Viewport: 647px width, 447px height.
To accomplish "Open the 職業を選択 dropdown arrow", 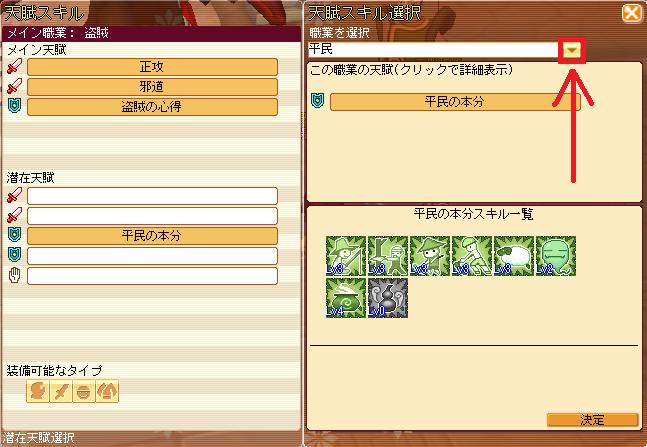I will tap(572, 50).
